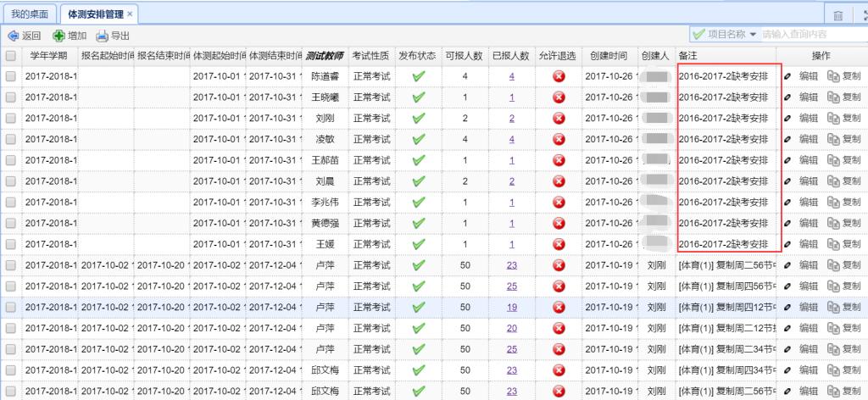The image size is (868, 400).
Task: Select the checkbox for 李兆伟 row
Action: (x=10, y=202)
